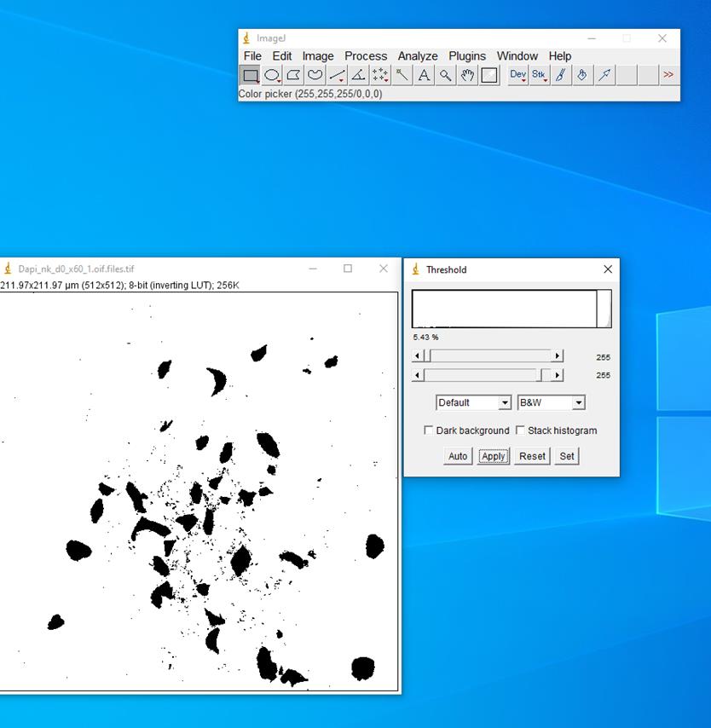Enable the Dark background option
Viewport: 711px width, 728px height.
click(429, 430)
